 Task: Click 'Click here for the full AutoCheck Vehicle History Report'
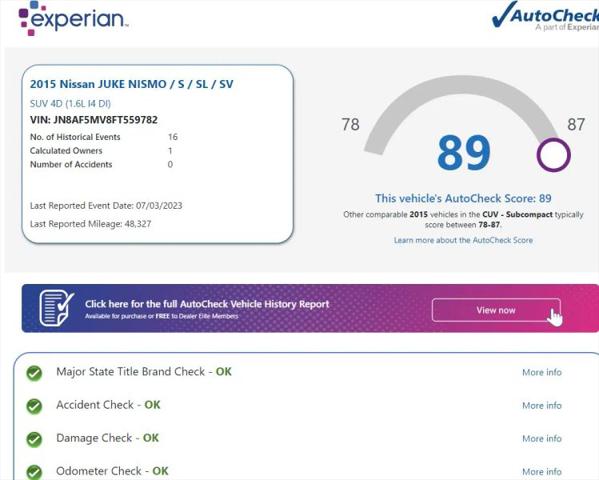[207, 304]
